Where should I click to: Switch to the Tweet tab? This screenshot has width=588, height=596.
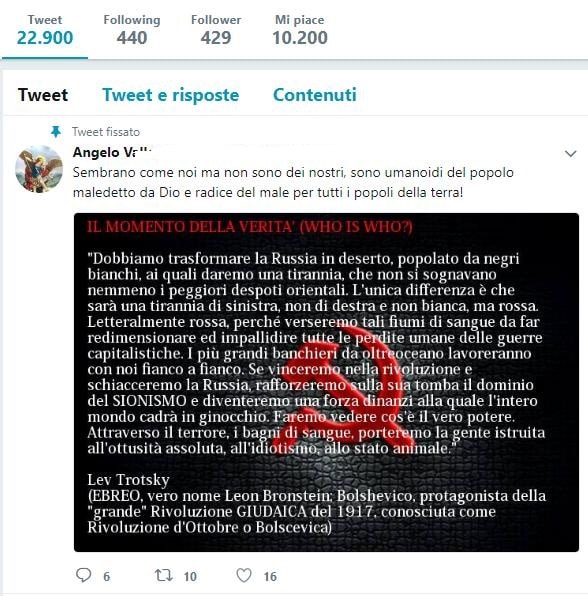pyautogui.click(x=43, y=95)
